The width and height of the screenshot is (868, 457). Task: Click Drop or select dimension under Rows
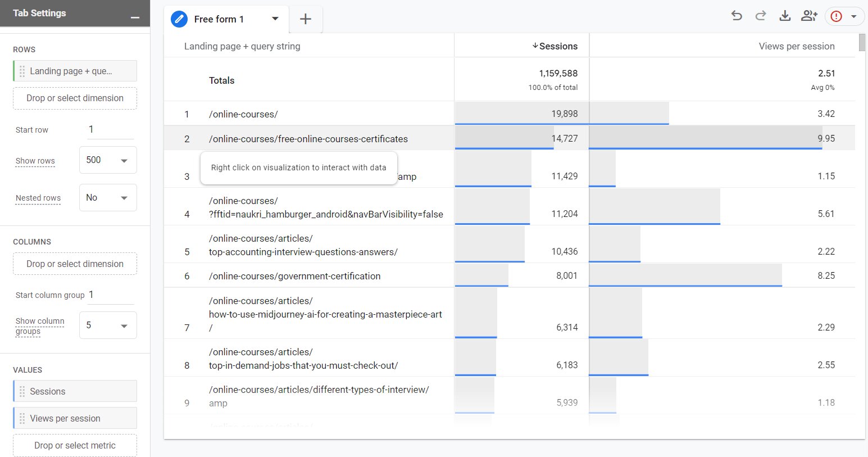click(x=75, y=98)
